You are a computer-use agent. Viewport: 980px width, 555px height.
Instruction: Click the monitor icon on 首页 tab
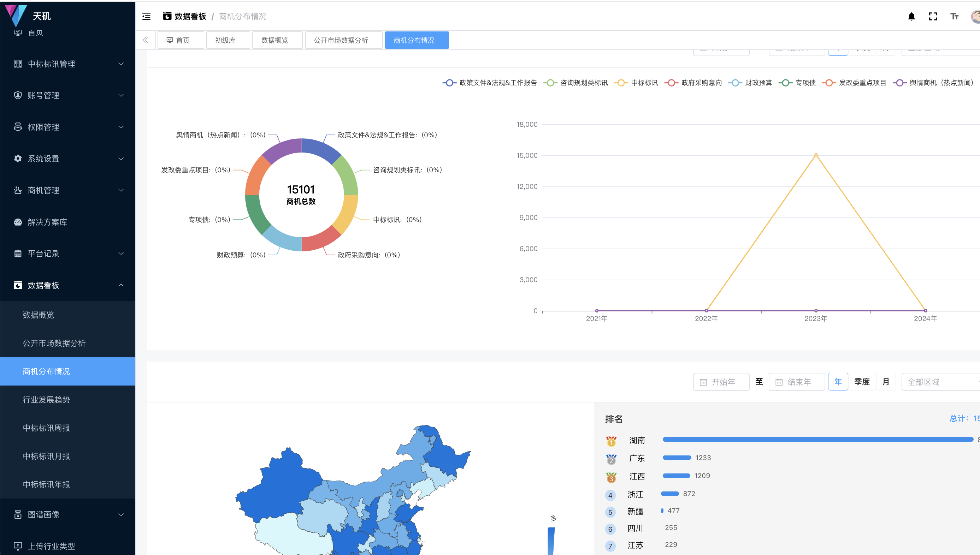click(170, 40)
